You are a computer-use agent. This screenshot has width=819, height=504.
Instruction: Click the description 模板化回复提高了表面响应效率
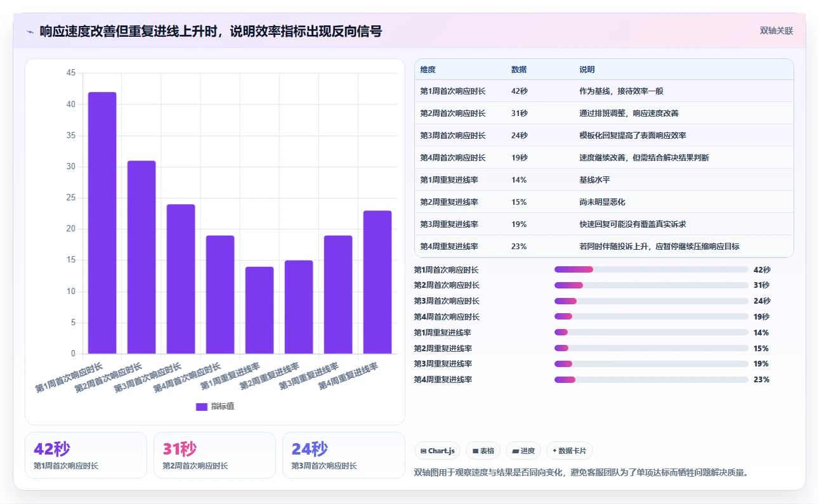[632, 136]
